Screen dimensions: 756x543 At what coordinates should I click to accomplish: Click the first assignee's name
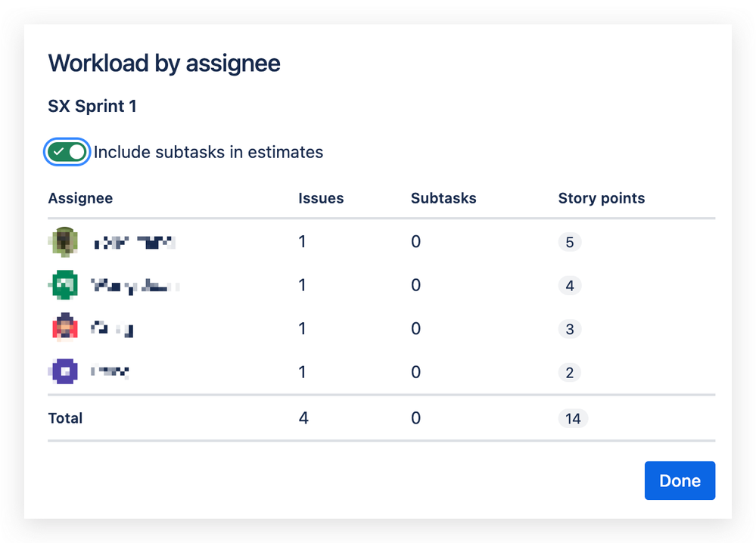[134, 242]
